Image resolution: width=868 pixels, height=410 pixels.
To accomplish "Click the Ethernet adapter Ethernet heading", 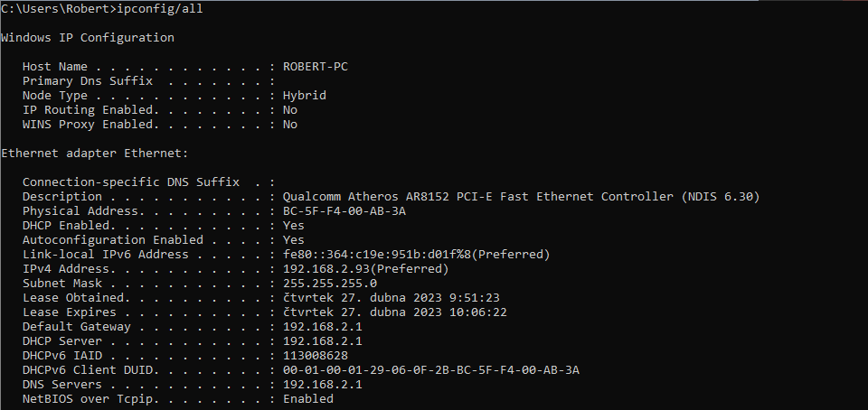I will click(94, 154).
